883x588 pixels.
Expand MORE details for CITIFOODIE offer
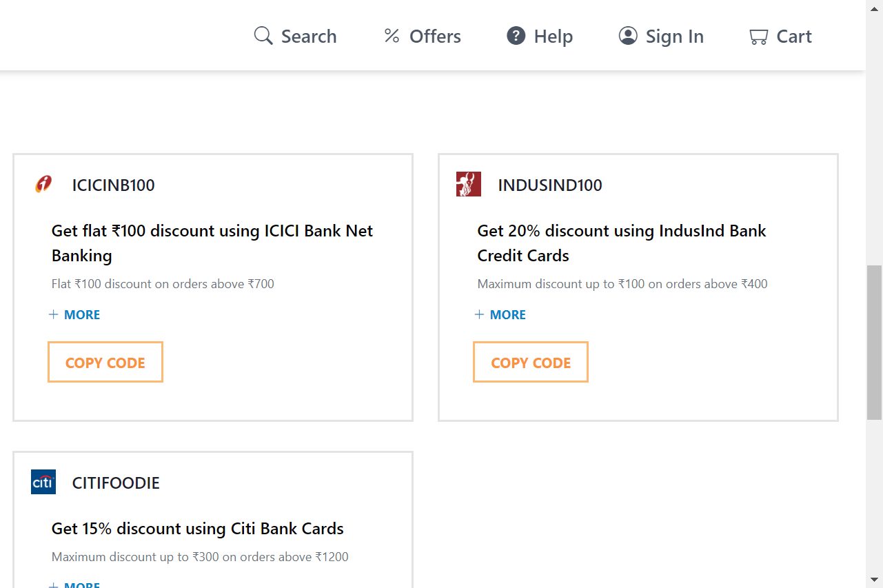pyautogui.click(x=74, y=585)
